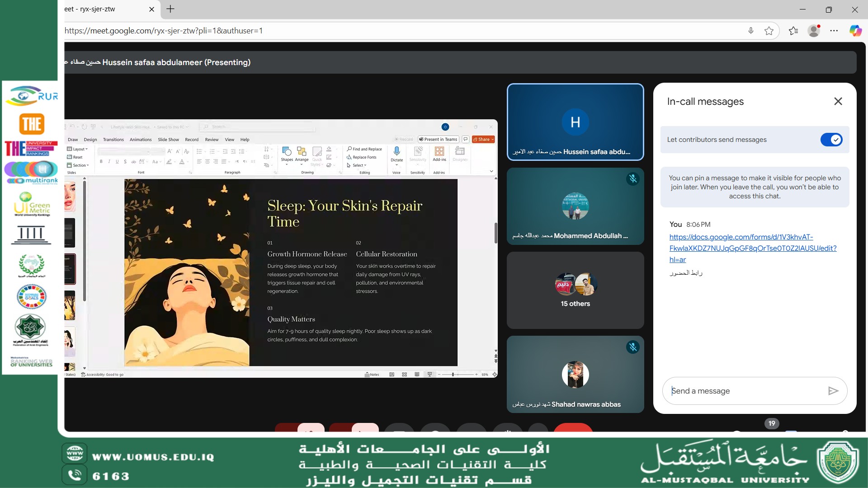Open a new browser tab
This screenshot has width=868, height=488.
coord(170,9)
